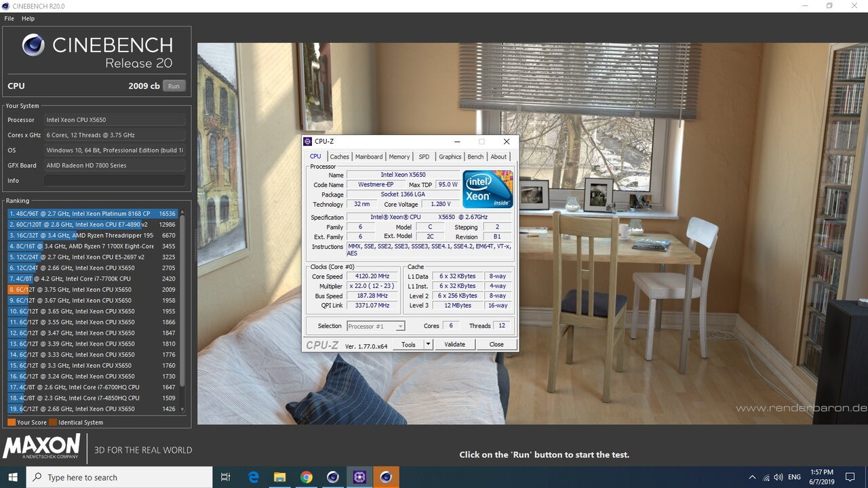Viewport: 868px width, 488px height.
Task: Click the Cinebench logo sphere icon
Action: 33,45
